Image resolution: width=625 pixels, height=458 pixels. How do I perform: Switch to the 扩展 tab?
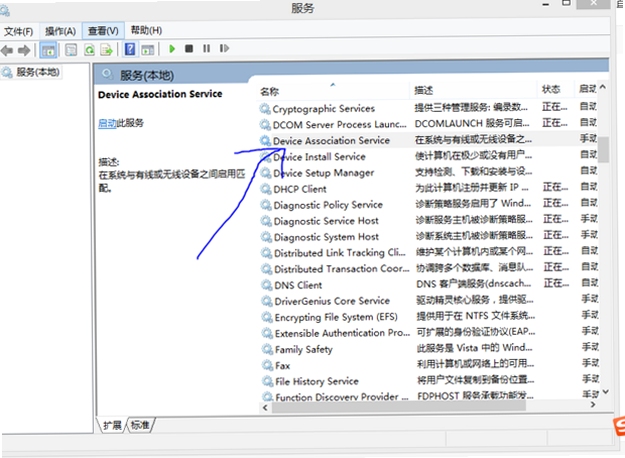pos(112,425)
